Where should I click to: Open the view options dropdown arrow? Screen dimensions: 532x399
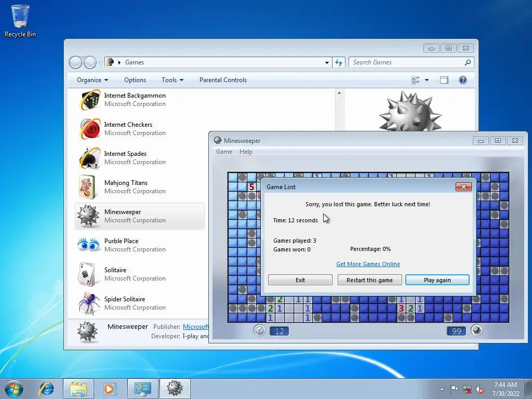pos(427,80)
